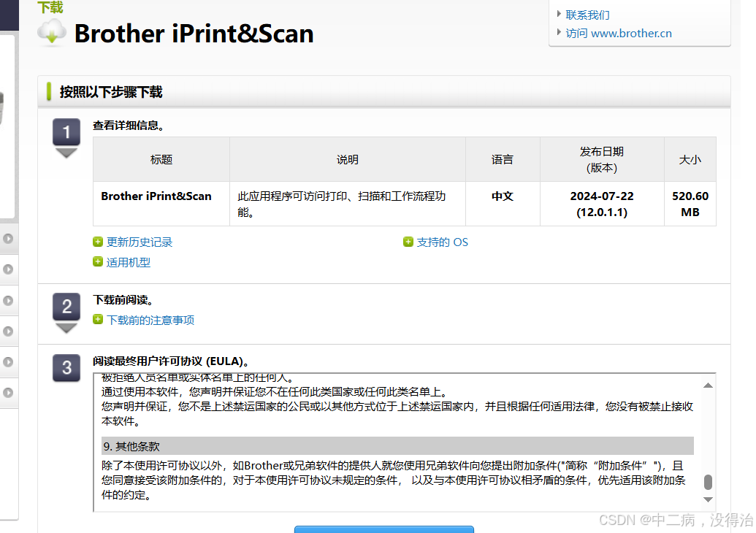The width and height of the screenshot is (756, 533).
Task: Click the arrow bullet before 访问 www.brother.cn
Action: tap(559, 32)
